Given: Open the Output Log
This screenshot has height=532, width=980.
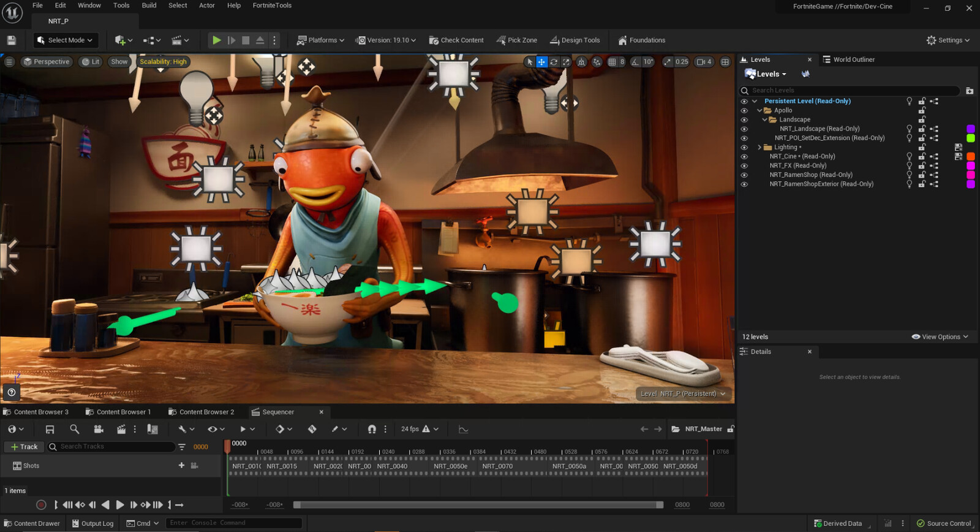Looking at the screenshot, I should [92, 523].
